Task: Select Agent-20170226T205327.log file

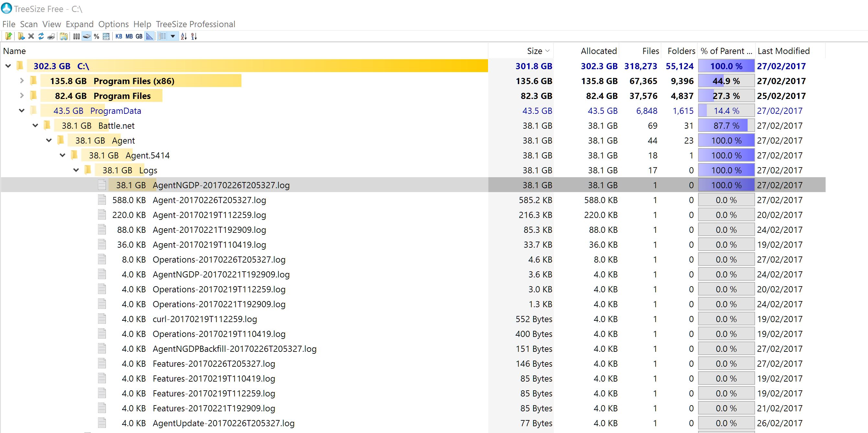Action: click(413, 200)
